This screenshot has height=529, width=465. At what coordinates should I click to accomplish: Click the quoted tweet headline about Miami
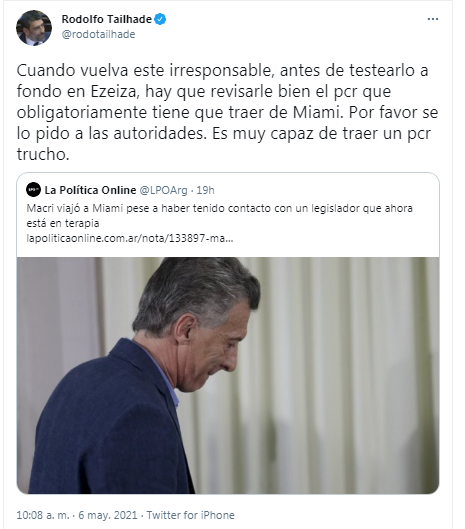point(219,216)
